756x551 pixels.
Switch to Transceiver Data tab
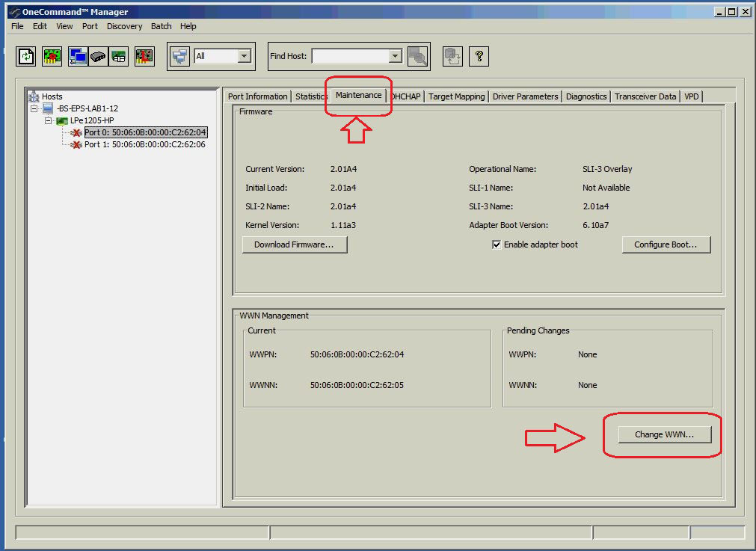pos(645,96)
